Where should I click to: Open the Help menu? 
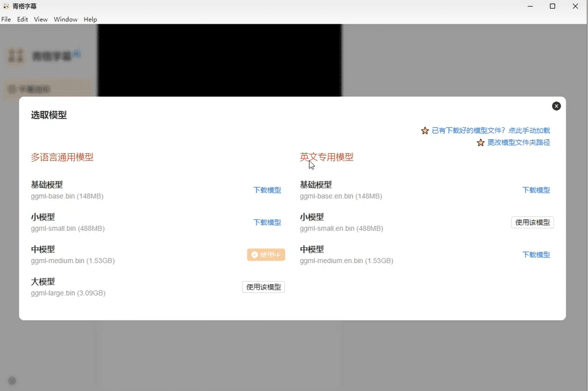click(x=89, y=19)
